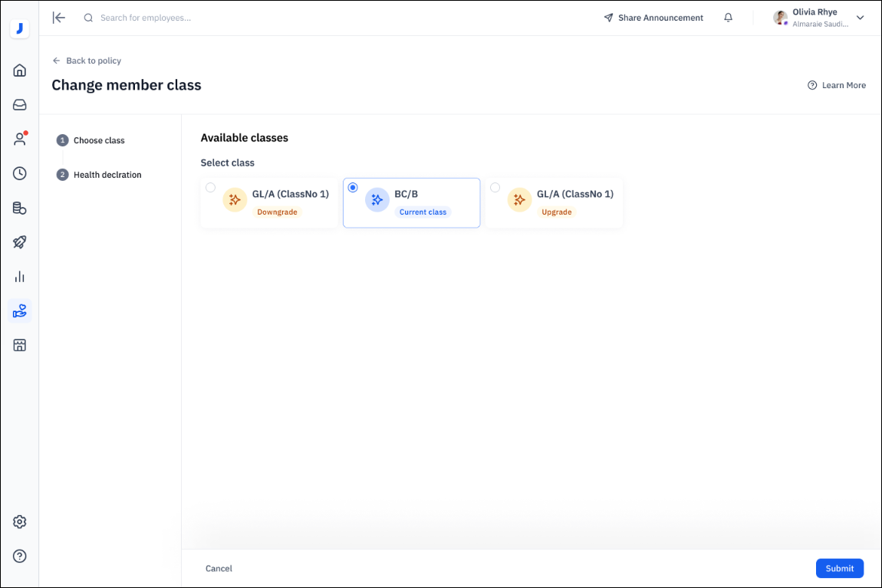This screenshot has height=588, width=882.
Task: Go to Health declaration step
Action: point(107,175)
